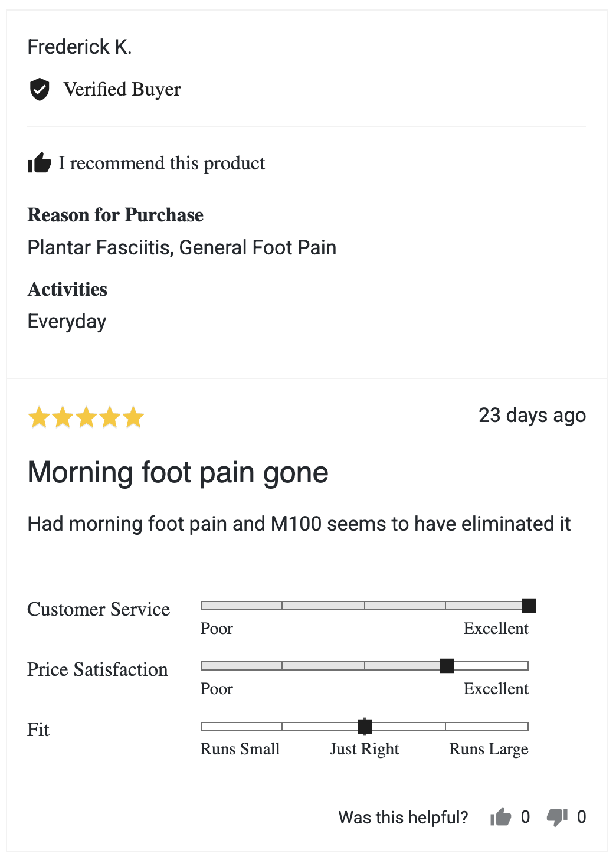Viewport: 616px width, 863px height.
Task: Click the Price Satisfaction slider handle
Action: point(447,666)
